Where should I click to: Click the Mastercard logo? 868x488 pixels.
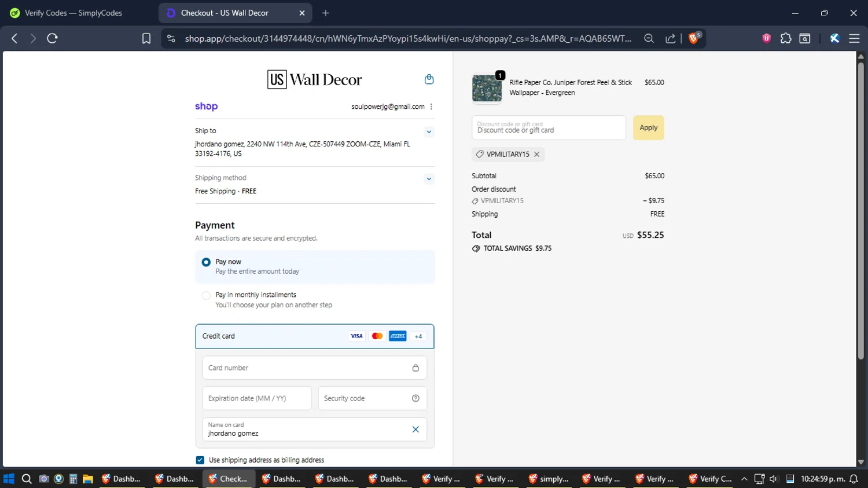pyautogui.click(x=377, y=336)
